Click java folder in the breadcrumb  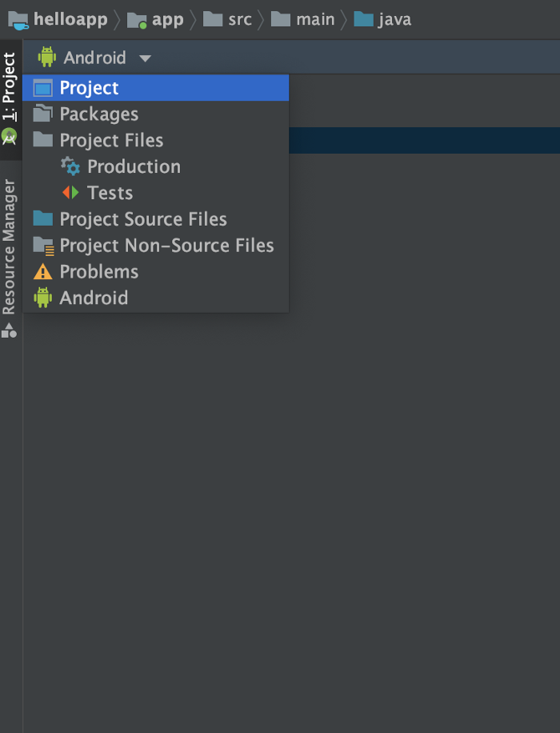tap(395, 20)
